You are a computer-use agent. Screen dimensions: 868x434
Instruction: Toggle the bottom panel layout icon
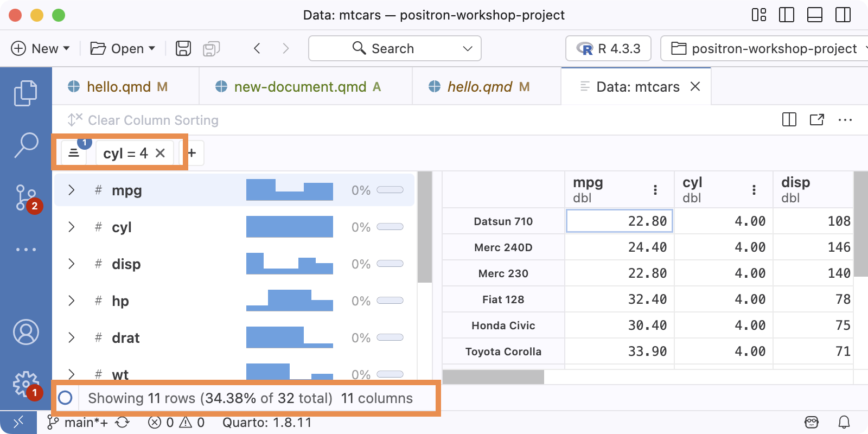(815, 15)
